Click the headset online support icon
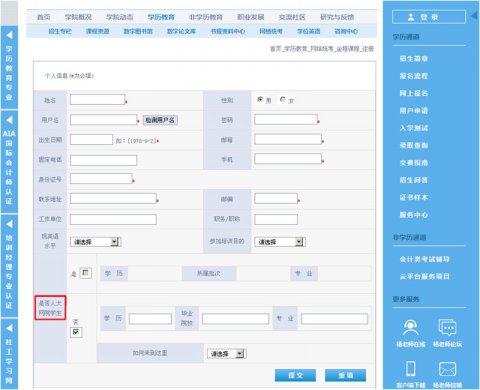Screen dimensions: 480x390 tap(411, 328)
